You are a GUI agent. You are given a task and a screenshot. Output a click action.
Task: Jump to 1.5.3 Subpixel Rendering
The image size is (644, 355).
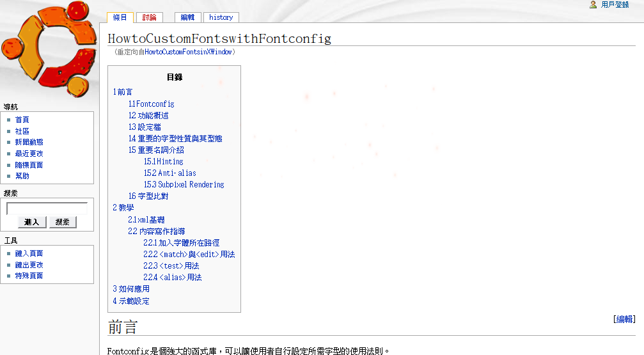[184, 184]
